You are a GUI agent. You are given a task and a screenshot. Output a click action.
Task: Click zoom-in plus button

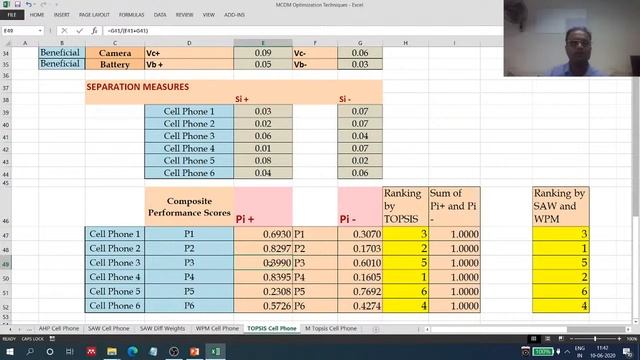[619, 339]
